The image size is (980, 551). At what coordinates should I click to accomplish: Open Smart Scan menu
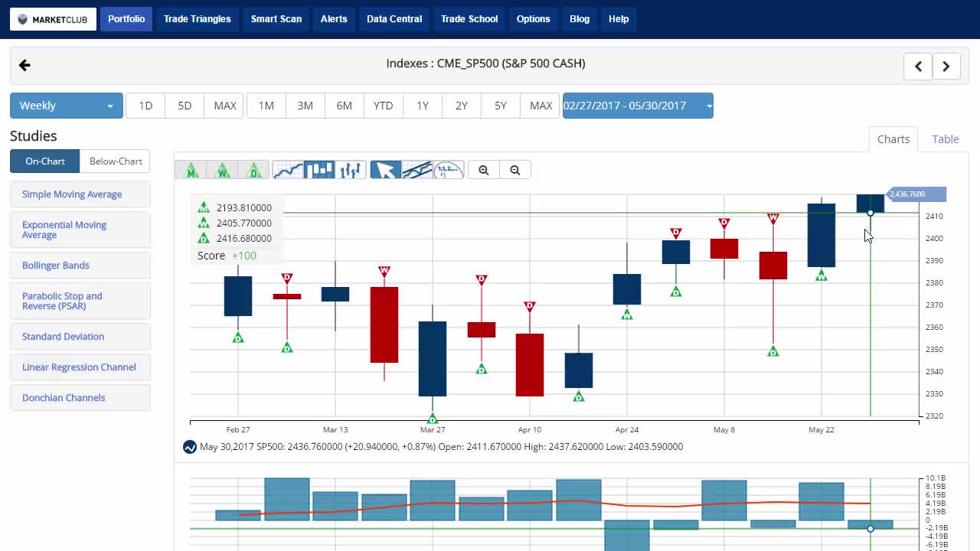pyautogui.click(x=276, y=19)
